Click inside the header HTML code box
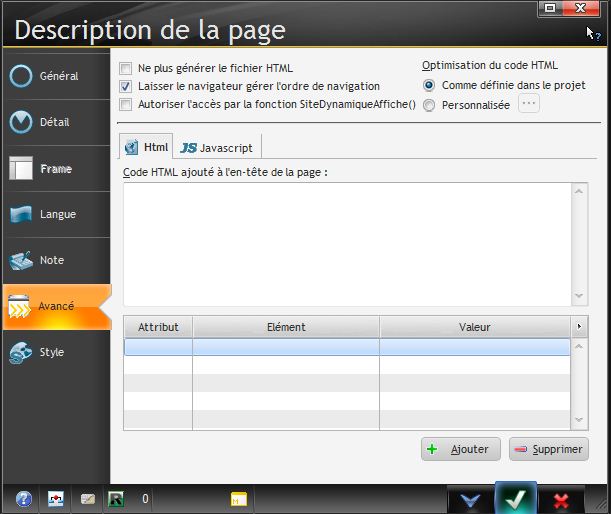 [347, 244]
